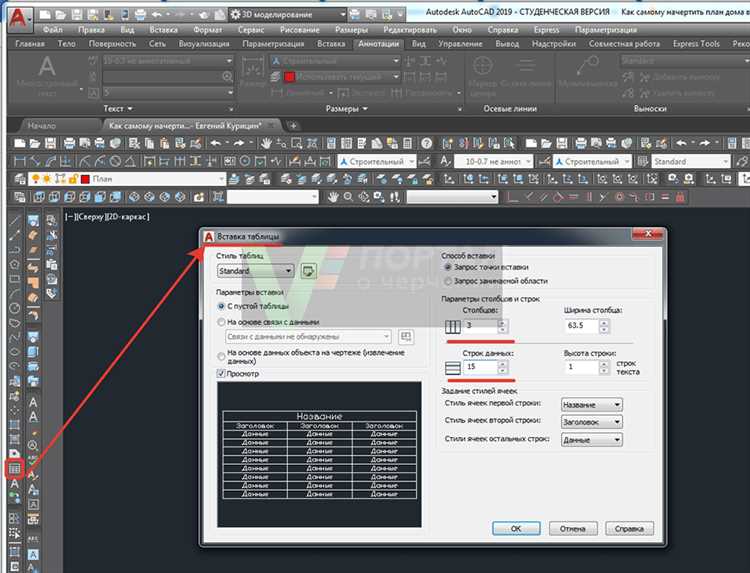Screen dimensions: 750x573
Task: Click the Linear dimension tool icon
Action: pos(20,161)
